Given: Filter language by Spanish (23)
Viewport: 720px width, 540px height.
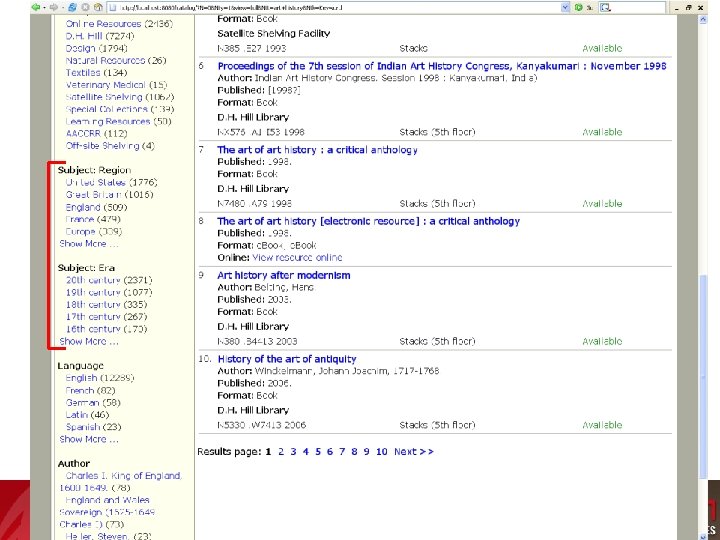Looking at the screenshot, I should pos(93,427).
